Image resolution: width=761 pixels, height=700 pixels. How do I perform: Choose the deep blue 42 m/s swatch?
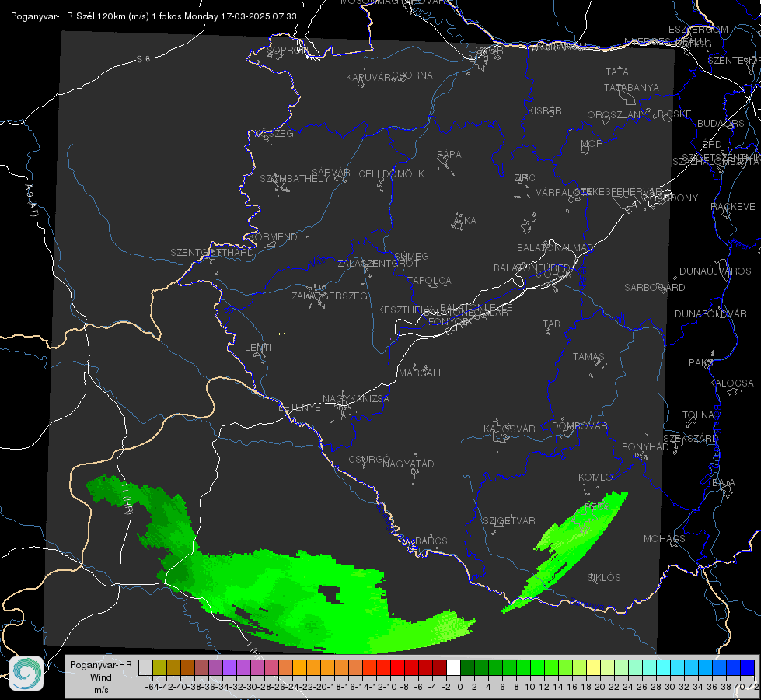pos(748,667)
